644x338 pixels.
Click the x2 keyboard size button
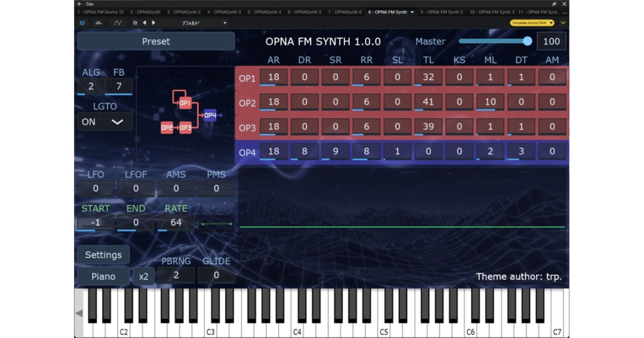point(143,277)
